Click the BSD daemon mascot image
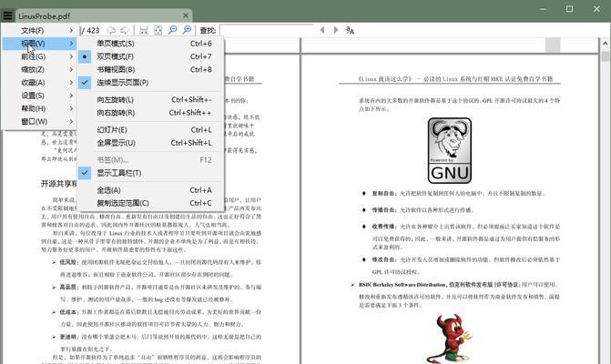Screen dimensions: 611x364 point(449,339)
